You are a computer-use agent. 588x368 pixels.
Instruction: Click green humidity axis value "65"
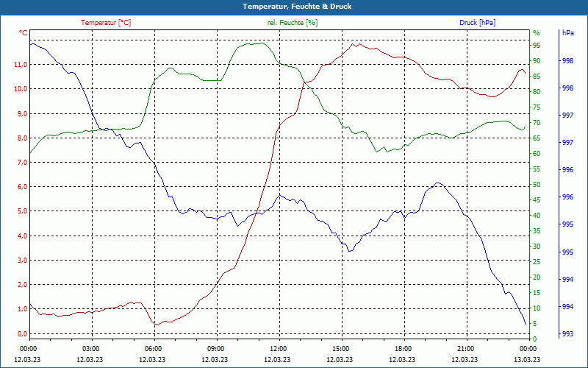pos(537,138)
